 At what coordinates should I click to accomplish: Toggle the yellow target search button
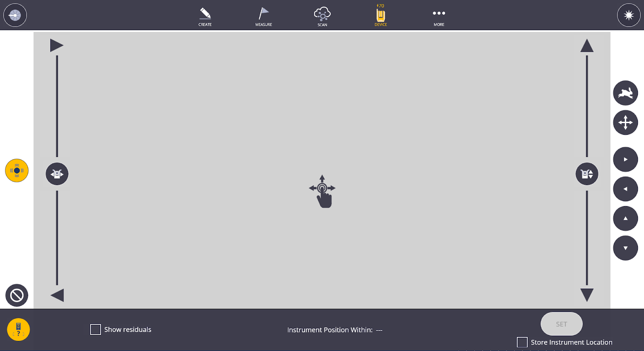coord(17,171)
